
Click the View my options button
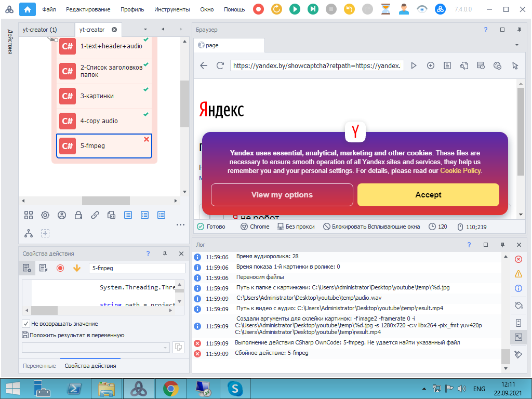[282, 195]
